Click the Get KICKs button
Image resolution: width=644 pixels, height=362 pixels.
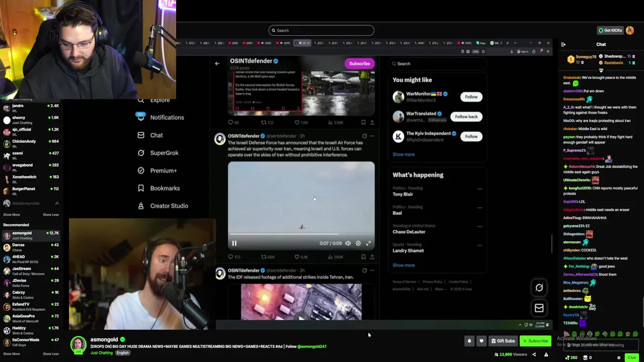(x=610, y=30)
